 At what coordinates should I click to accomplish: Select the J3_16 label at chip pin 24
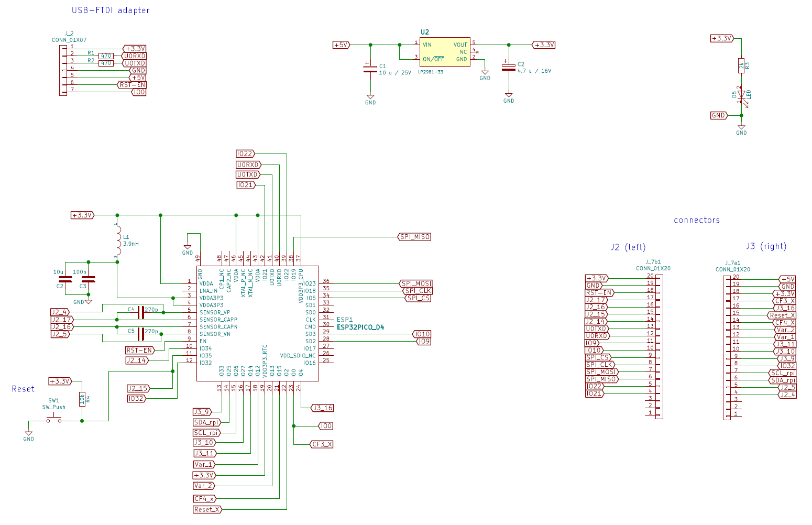pyautogui.click(x=322, y=408)
